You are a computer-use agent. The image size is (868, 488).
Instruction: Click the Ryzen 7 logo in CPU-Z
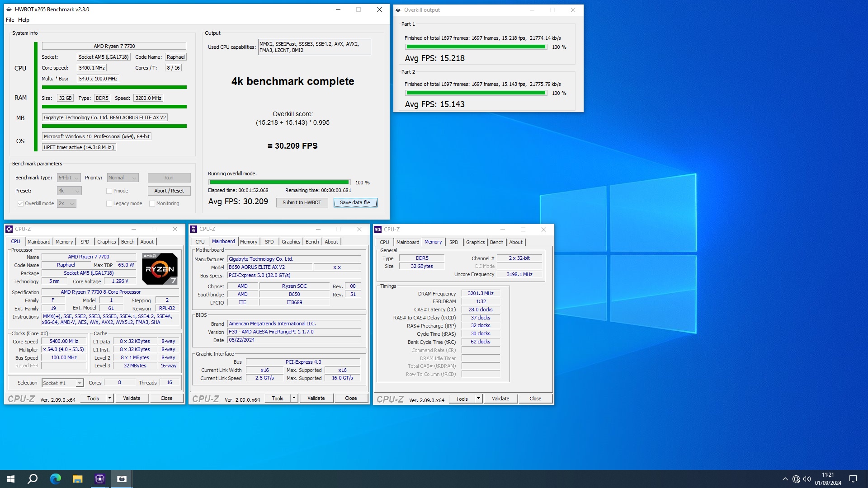(x=160, y=268)
